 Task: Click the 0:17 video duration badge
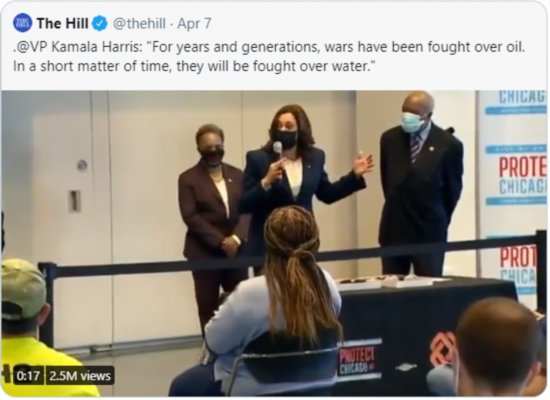point(28,376)
